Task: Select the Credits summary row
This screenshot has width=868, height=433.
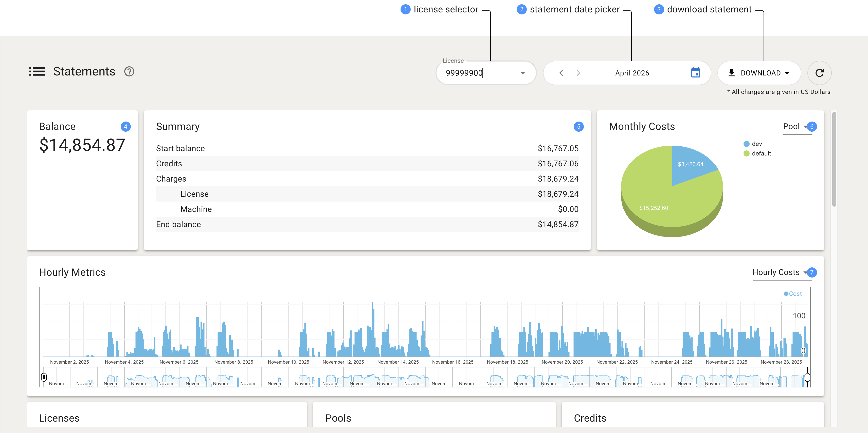Action: point(367,164)
